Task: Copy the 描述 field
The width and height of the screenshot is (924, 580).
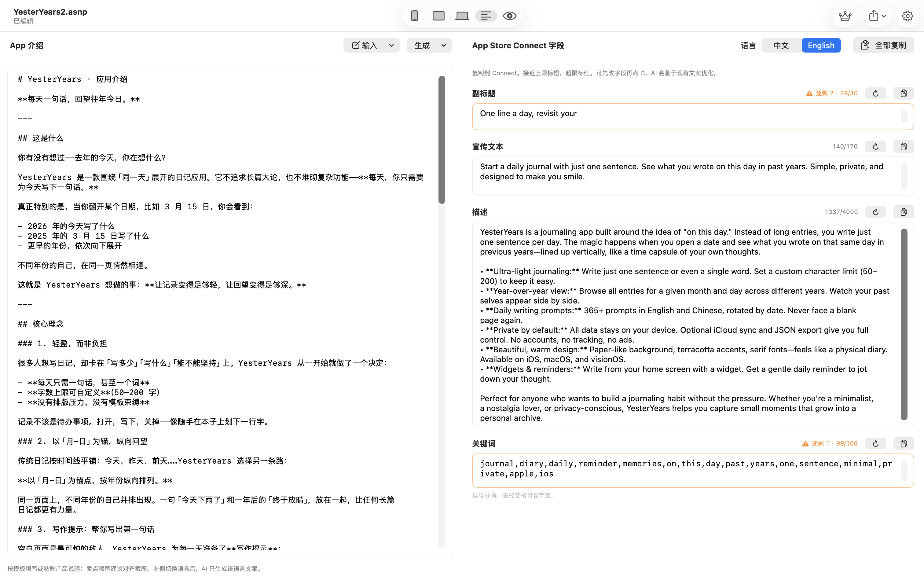Action: point(904,212)
